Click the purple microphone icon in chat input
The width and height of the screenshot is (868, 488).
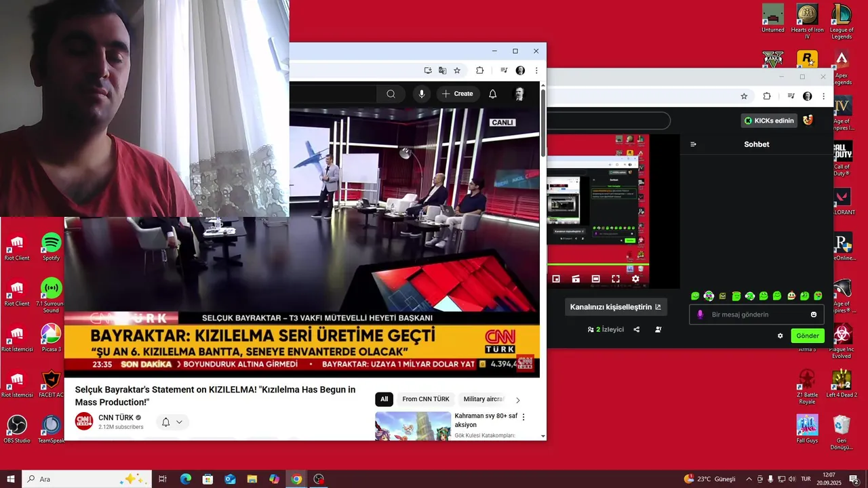point(701,314)
